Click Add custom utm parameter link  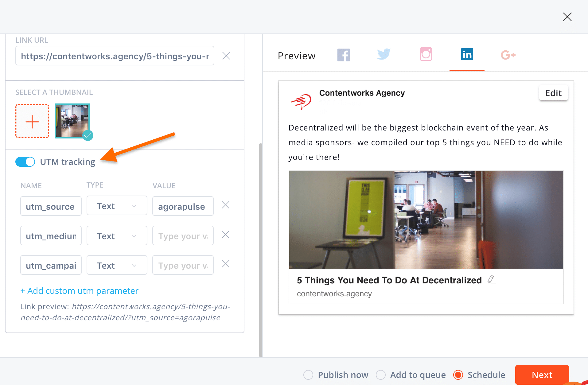80,290
